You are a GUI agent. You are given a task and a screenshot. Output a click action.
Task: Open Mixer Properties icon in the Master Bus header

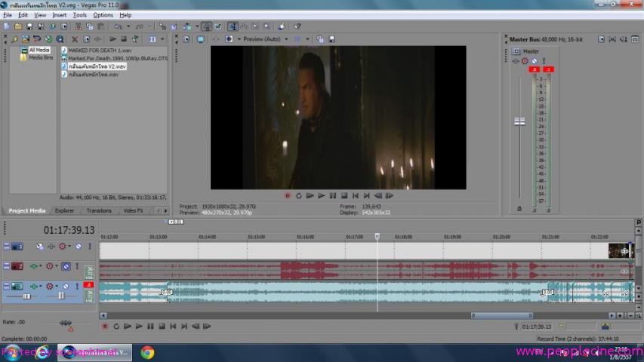pos(601,39)
